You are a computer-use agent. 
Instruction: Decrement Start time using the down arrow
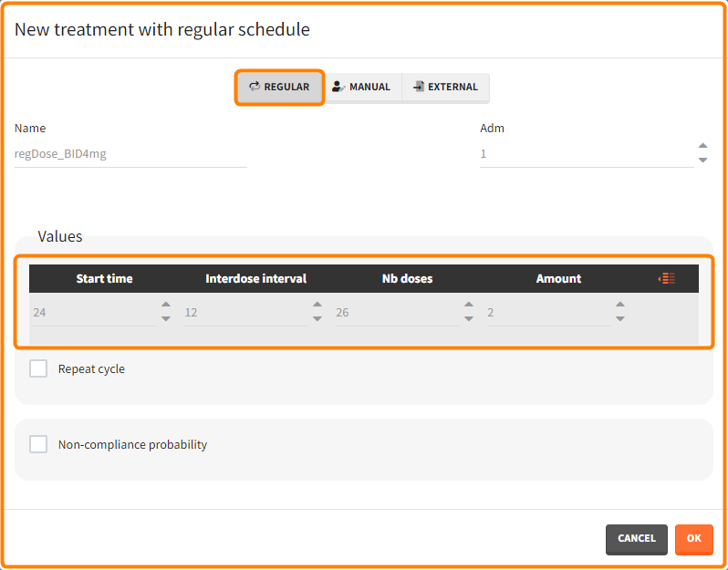[165, 318]
